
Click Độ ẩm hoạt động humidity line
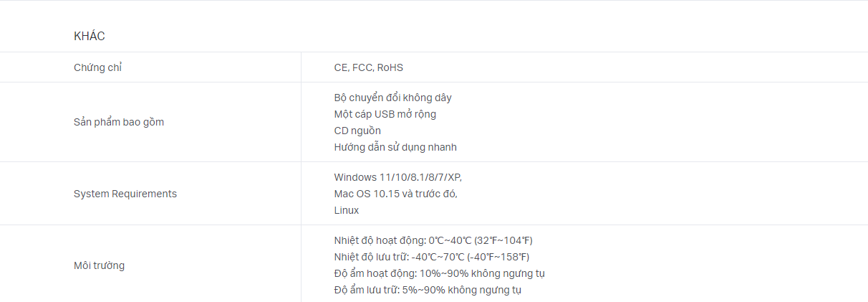[439, 273]
